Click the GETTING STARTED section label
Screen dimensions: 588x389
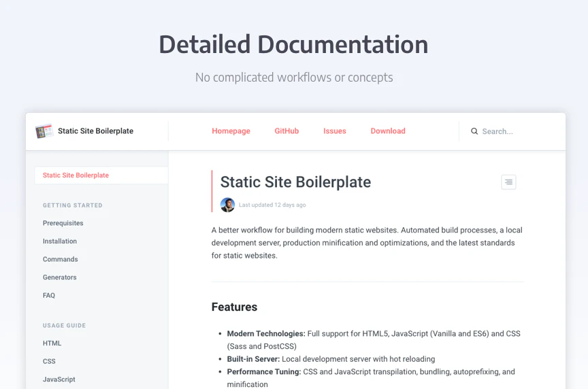click(x=72, y=205)
